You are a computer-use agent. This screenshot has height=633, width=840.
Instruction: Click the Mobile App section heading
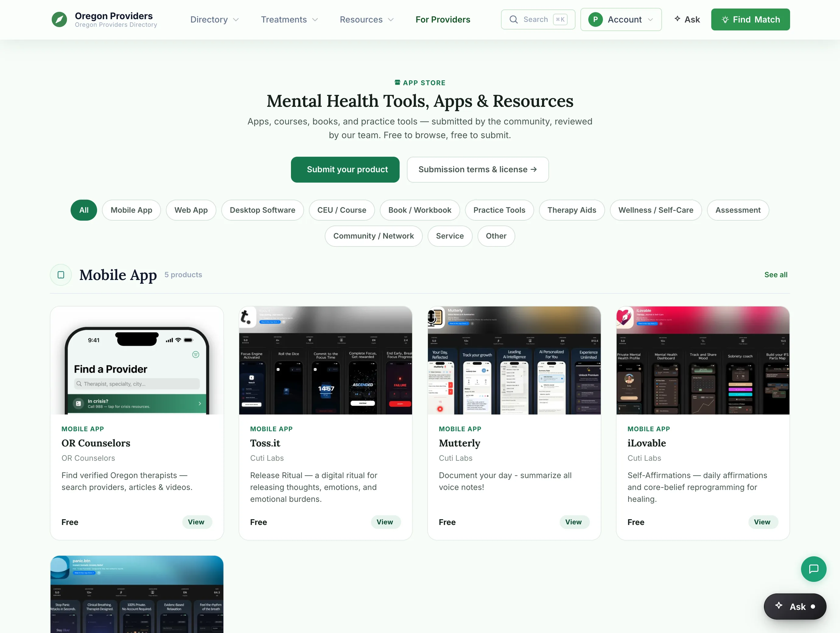[x=118, y=275]
